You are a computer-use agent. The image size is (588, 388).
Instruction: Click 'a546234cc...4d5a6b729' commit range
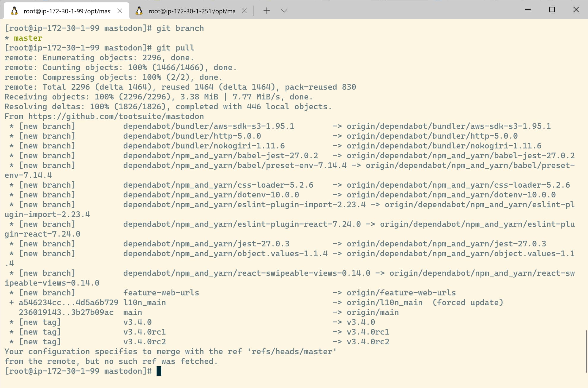[68, 303]
